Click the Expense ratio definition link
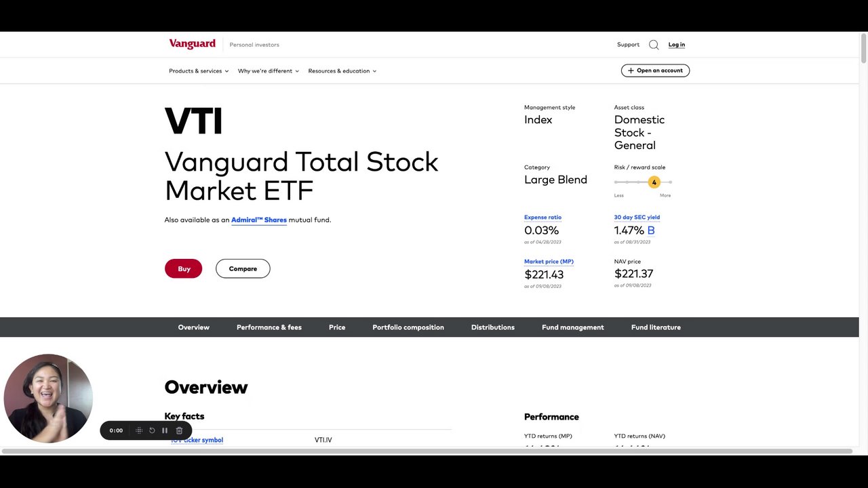 pyautogui.click(x=542, y=218)
